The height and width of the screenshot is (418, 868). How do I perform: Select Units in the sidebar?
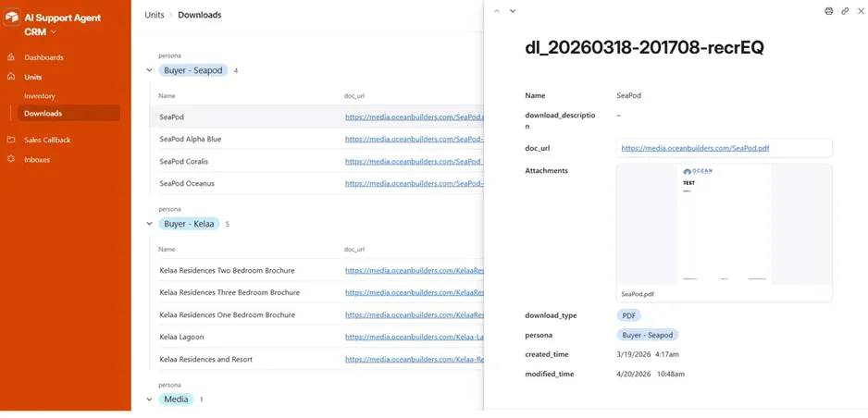33,78
